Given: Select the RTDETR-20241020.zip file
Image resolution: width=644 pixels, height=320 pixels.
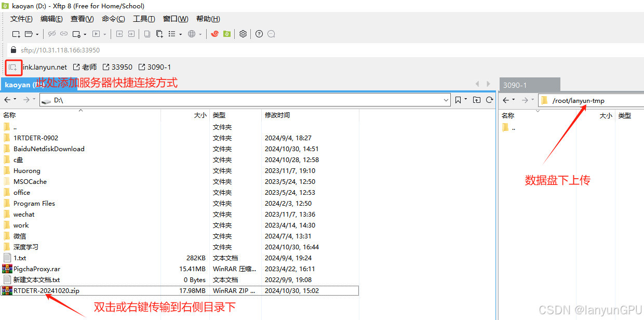Looking at the screenshot, I should coord(46,290).
